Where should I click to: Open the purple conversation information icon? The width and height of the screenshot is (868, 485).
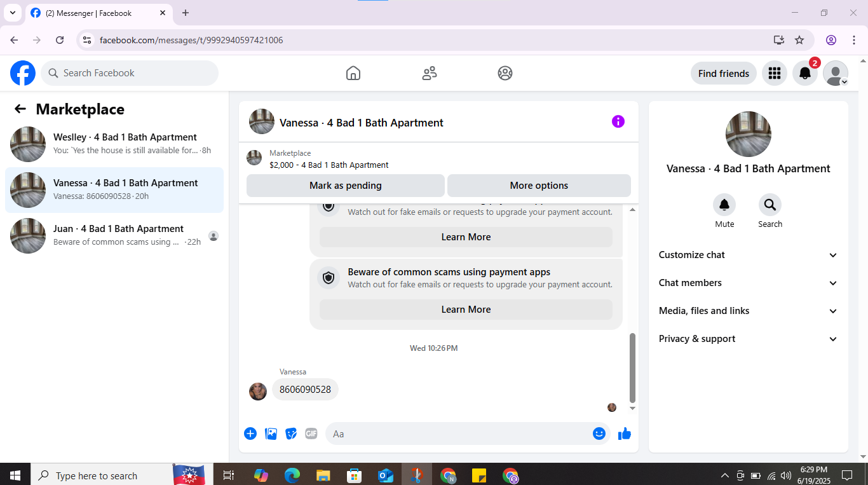(x=618, y=121)
